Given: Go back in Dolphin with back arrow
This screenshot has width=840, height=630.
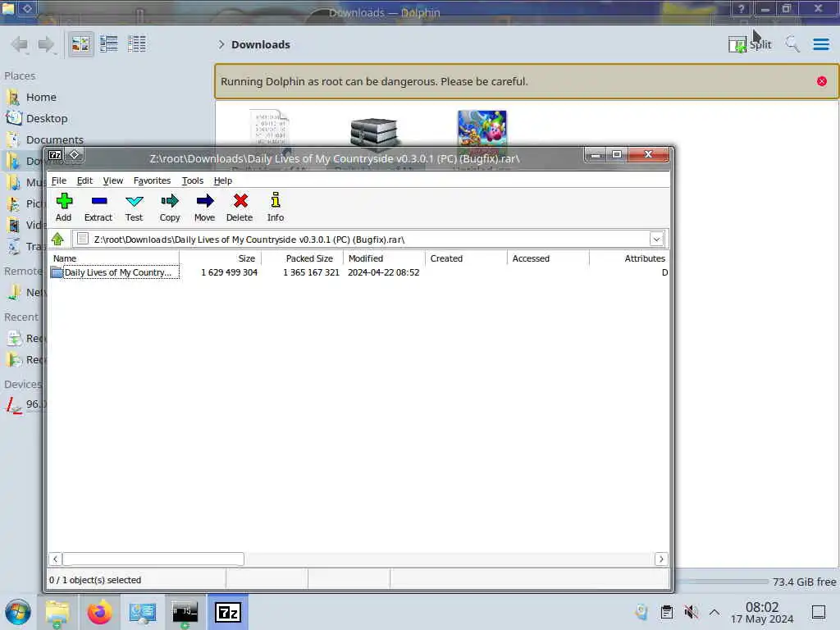Looking at the screenshot, I should coord(20,44).
